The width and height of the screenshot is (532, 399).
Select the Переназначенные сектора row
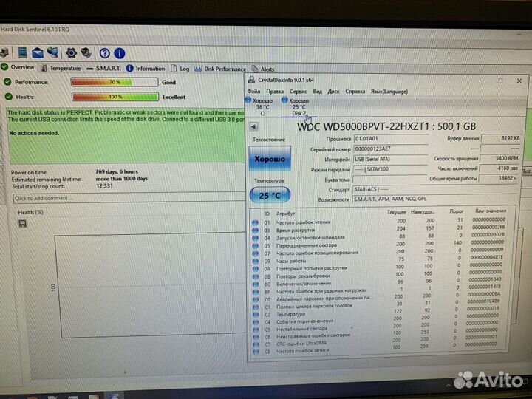pyautogui.click(x=379, y=245)
